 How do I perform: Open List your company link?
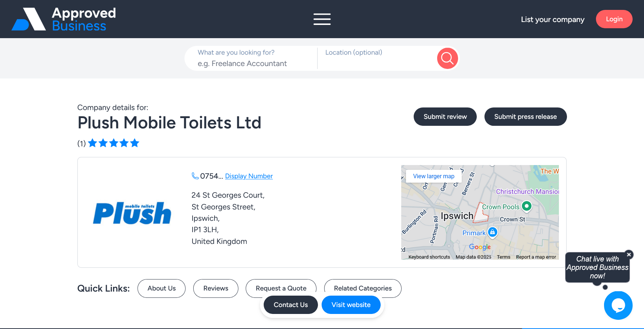(552, 19)
